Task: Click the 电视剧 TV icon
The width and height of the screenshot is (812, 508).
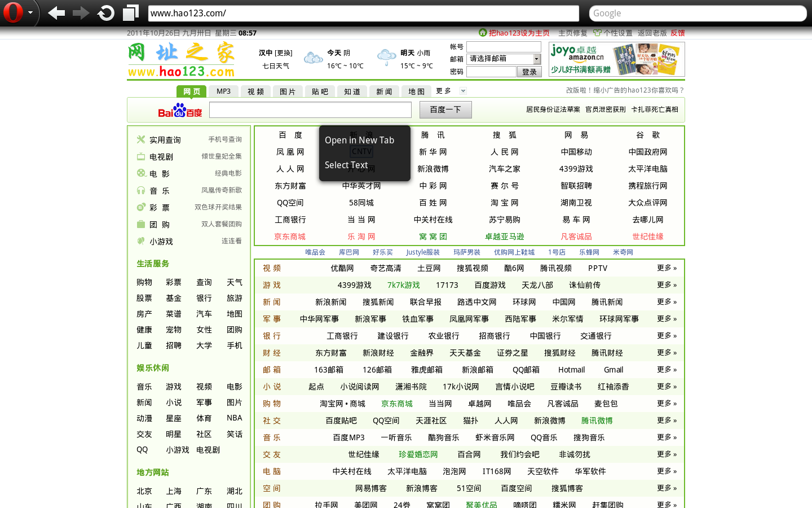Action: pyautogui.click(x=141, y=156)
